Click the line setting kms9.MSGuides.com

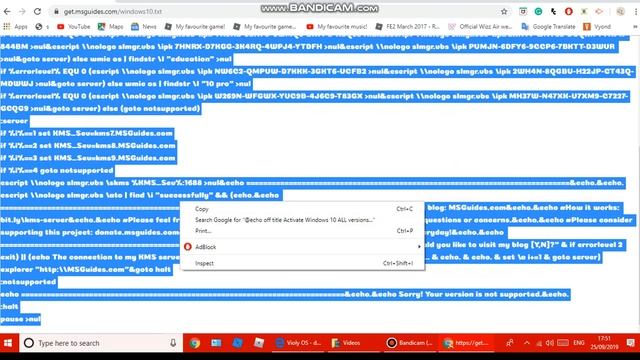(88, 158)
